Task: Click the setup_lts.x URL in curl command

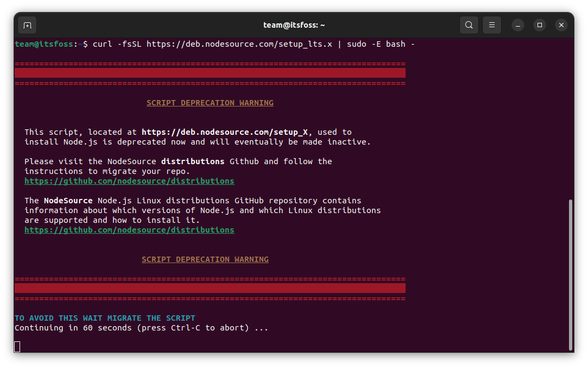Action: pyautogui.click(x=239, y=44)
